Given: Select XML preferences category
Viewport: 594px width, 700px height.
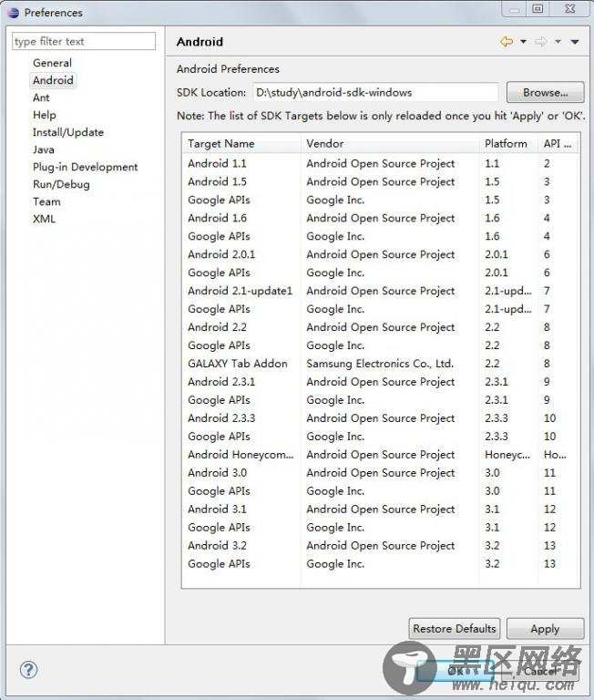Looking at the screenshot, I should [x=44, y=219].
